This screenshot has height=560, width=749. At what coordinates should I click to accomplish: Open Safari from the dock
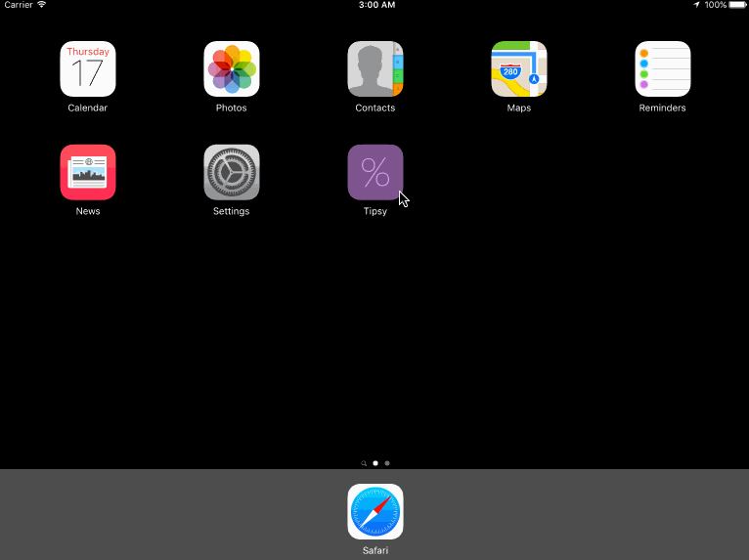[x=375, y=512]
